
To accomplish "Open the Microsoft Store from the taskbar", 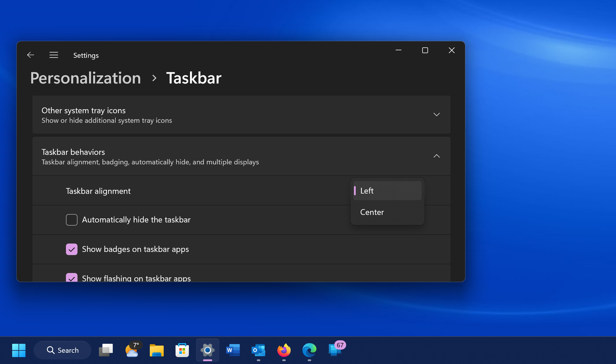I will pyautogui.click(x=182, y=350).
